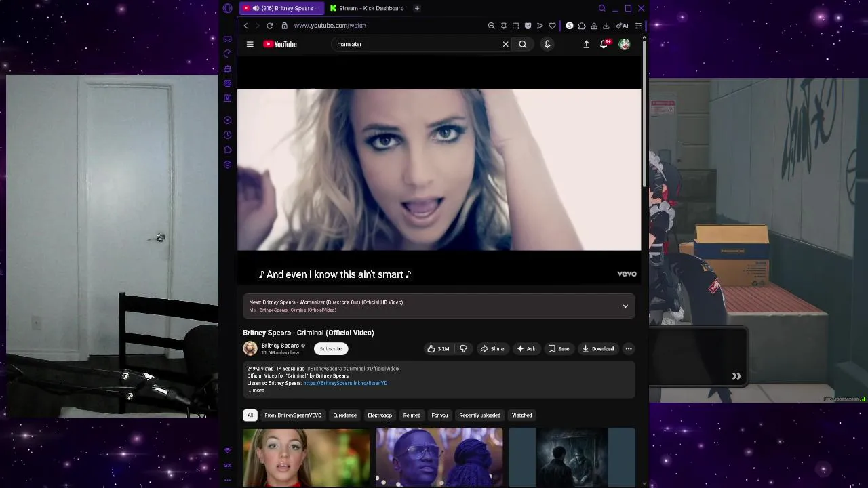Save the video to a playlist
This screenshot has width=868, height=488.
(559, 349)
